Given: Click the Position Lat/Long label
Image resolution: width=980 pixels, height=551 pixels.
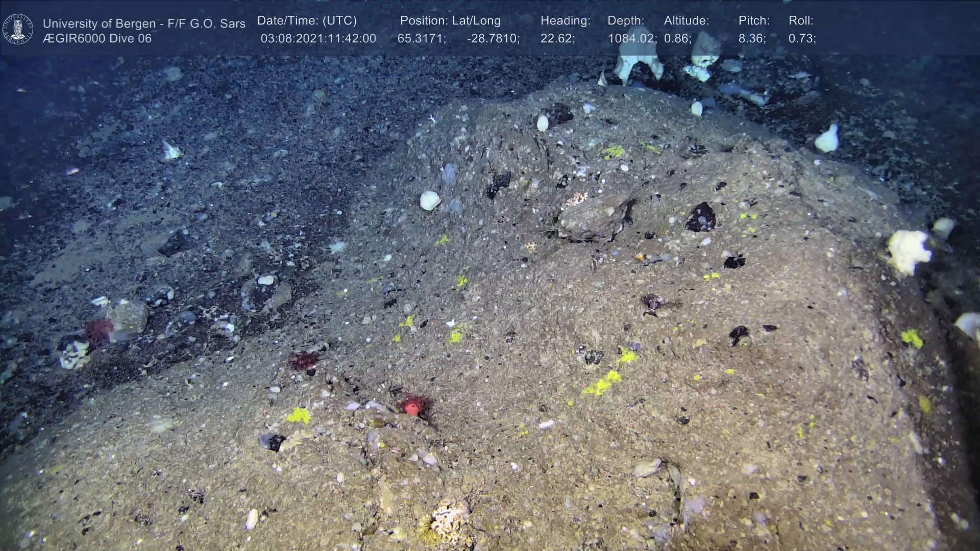Looking at the screenshot, I should click(x=450, y=21).
